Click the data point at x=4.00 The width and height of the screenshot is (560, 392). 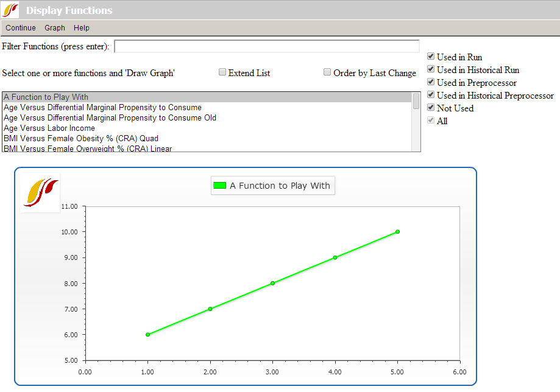pyautogui.click(x=335, y=257)
